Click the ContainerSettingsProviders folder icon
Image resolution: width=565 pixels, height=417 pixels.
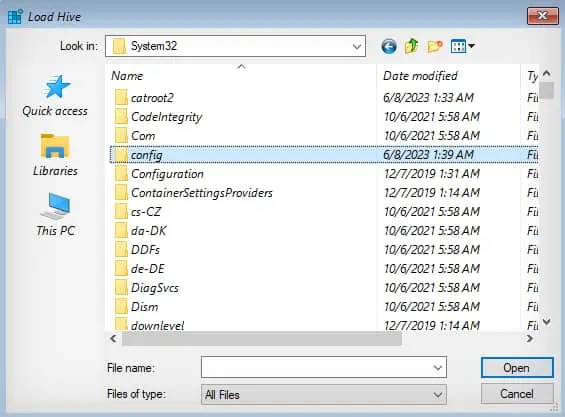point(121,193)
